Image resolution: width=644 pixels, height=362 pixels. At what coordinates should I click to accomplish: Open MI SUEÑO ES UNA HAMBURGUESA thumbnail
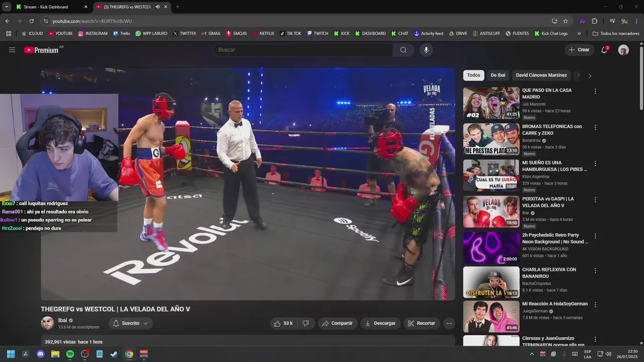click(491, 175)
